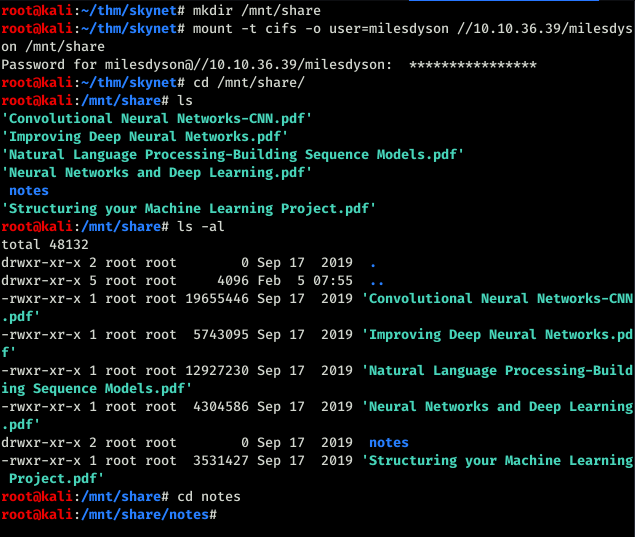This screenshot has height=537, width=635.
Task: Click the 'cd notes' command text
Action: [x=209, y=497]
